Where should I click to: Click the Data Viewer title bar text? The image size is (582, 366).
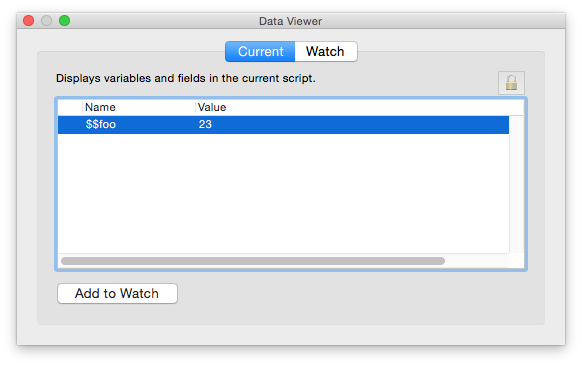point(290,21)
